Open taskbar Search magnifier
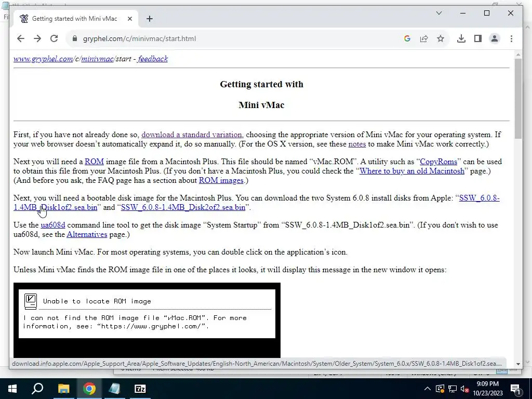The width and height of the screenshot is (532, 399). point(37,389)
